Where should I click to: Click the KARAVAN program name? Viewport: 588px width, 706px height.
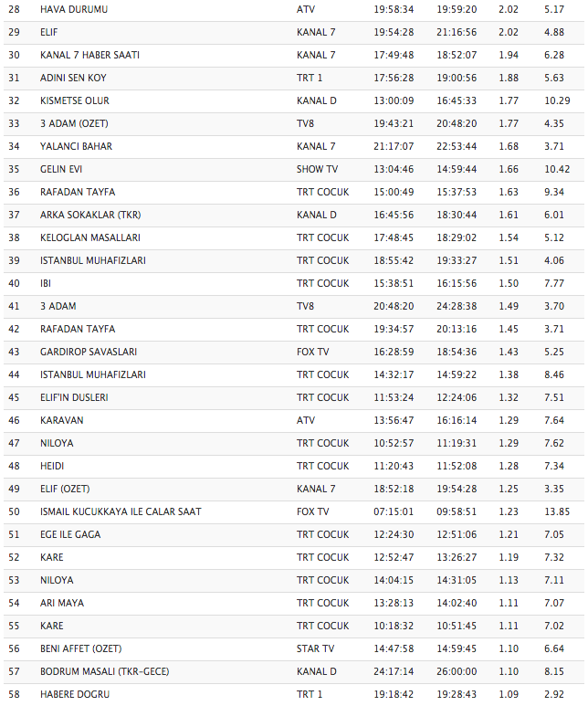click(x=62, y=420)
